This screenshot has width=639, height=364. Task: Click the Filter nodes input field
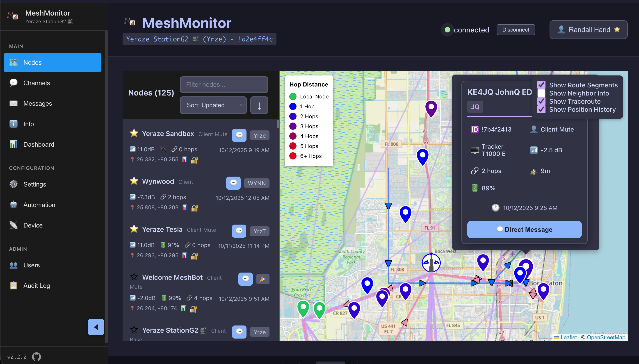[224, 84]
